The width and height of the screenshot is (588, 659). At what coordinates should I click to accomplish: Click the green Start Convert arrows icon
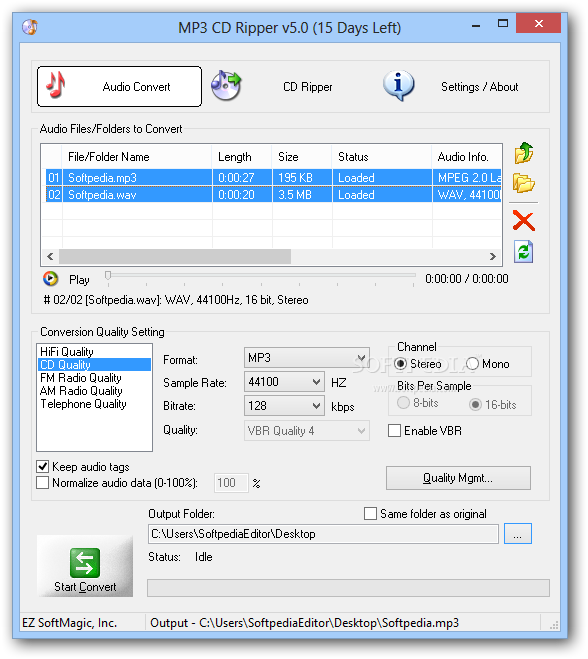[85, 563]
